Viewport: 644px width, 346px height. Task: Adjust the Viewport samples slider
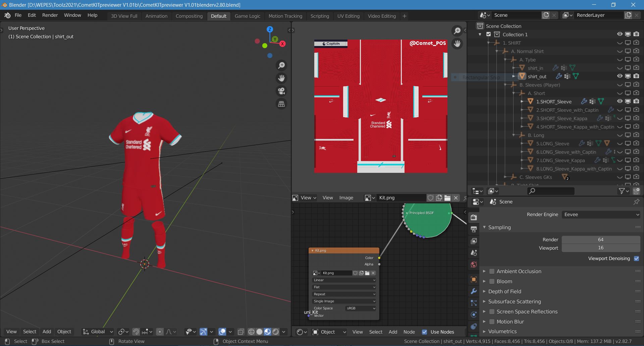click(600, 248)
